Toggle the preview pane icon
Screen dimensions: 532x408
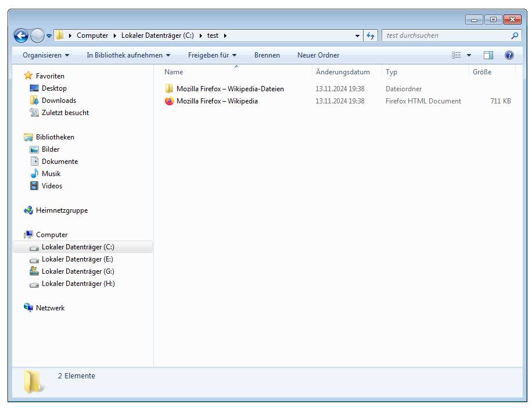[488, 55]
